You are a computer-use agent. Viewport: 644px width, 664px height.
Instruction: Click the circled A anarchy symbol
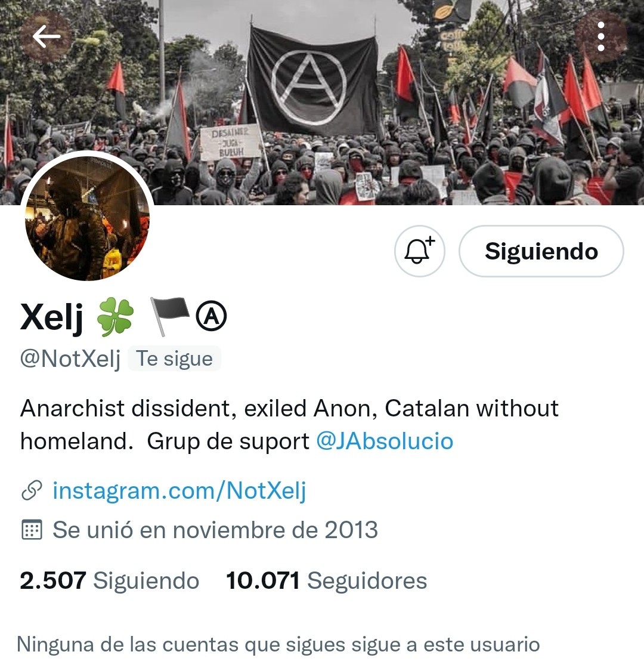[211, 316]
